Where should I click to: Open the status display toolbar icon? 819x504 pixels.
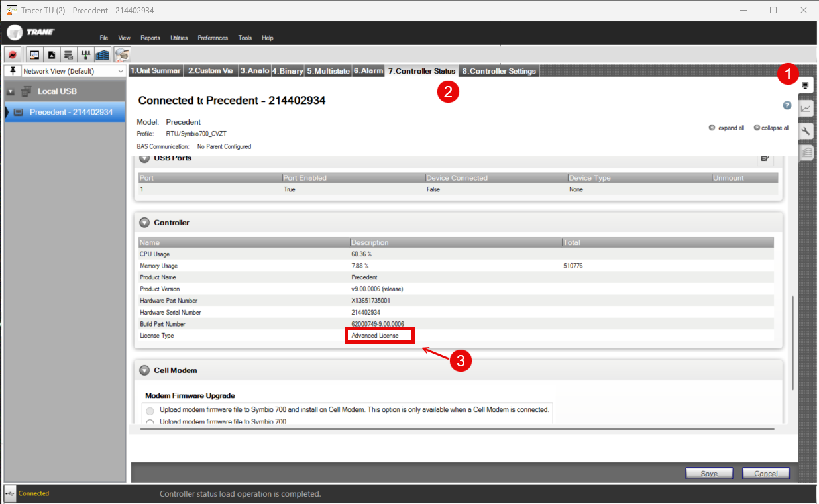click(35, 54)
